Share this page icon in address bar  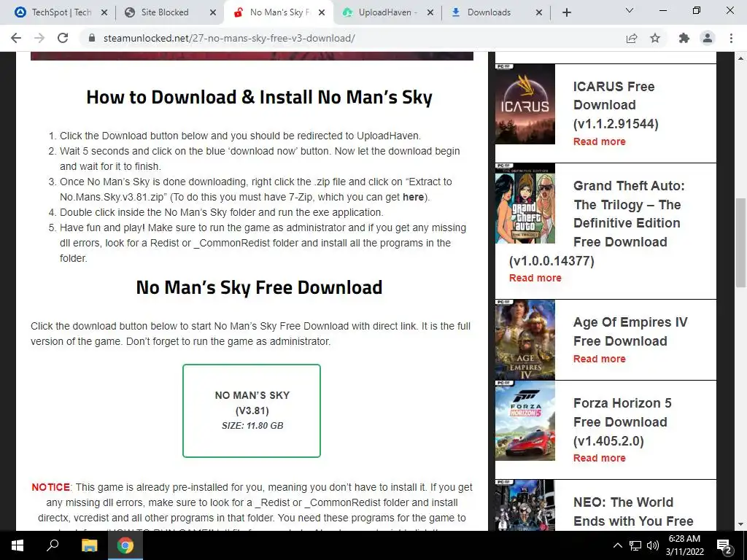coord(632,38)
